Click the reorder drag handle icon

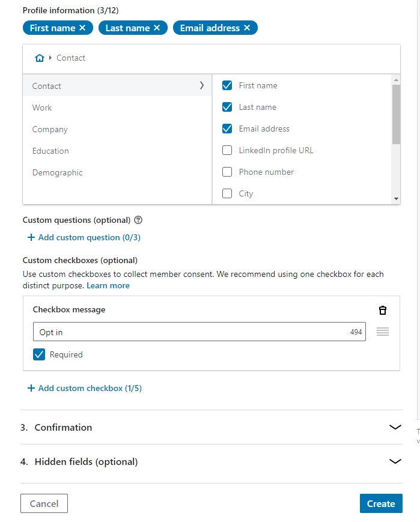[x=383, y=332]
